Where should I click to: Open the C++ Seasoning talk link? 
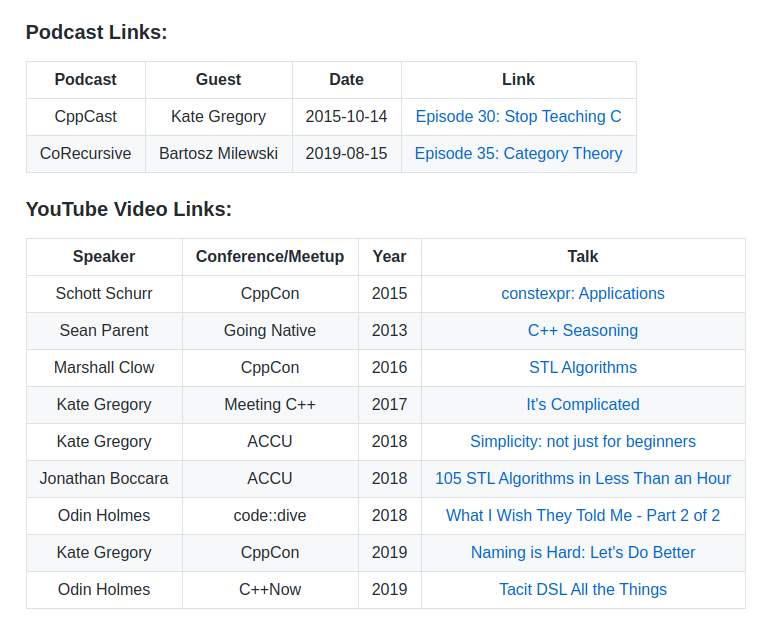point(582,331)
